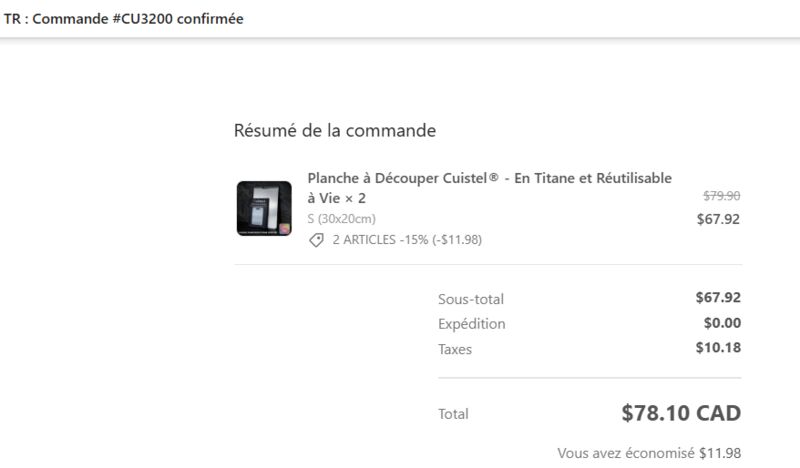Click the '2 ARTICLES -15%' discount label

[x=380, y=240]
